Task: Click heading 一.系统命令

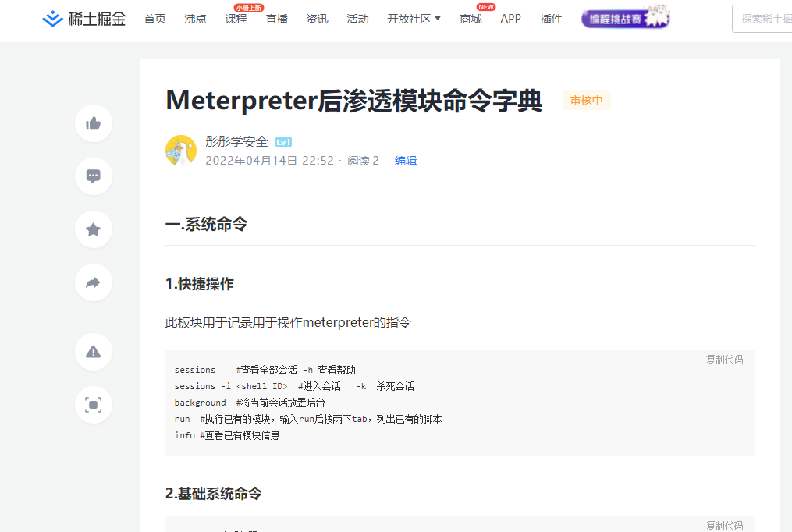Action: (x=206, y=224)
